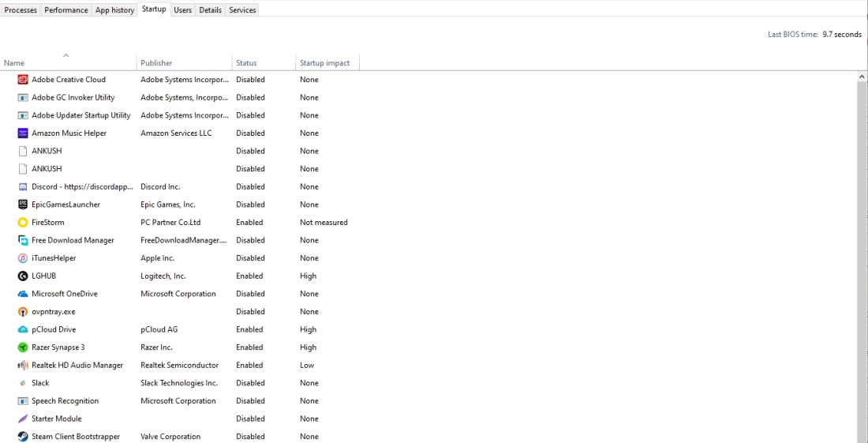Viewport: 868px width, 443px height.
Task: Click the Steam Client Bootstrapper icon
Action: [23, 437]
